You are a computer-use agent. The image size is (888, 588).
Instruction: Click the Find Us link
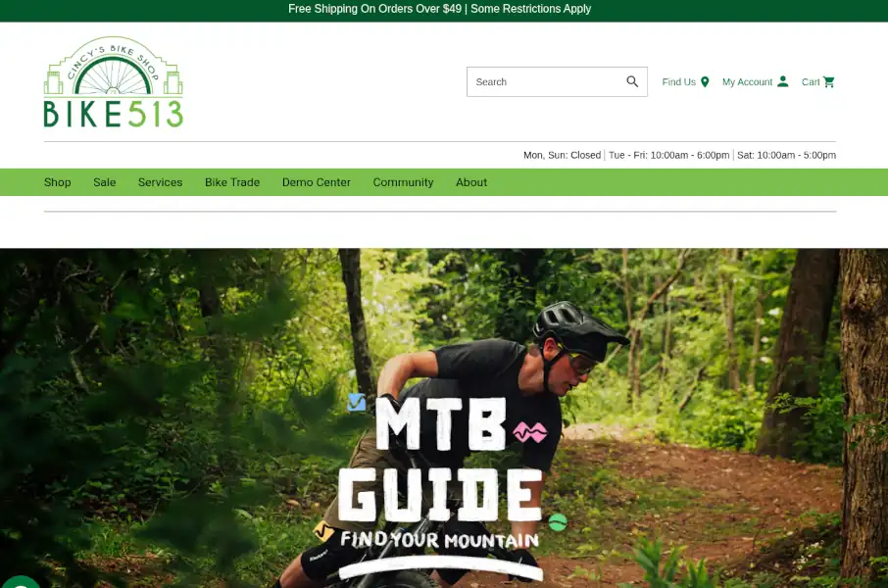(679, 82)
